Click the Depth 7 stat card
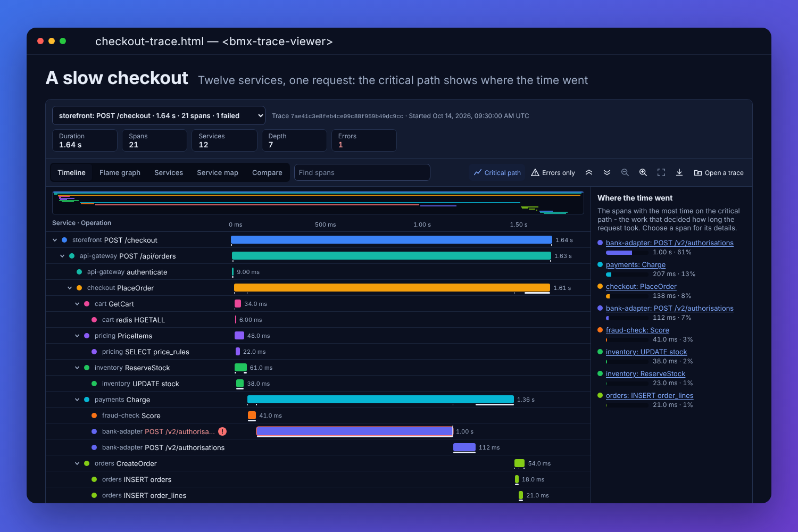798x532 pixels. [x=294, y=140]
